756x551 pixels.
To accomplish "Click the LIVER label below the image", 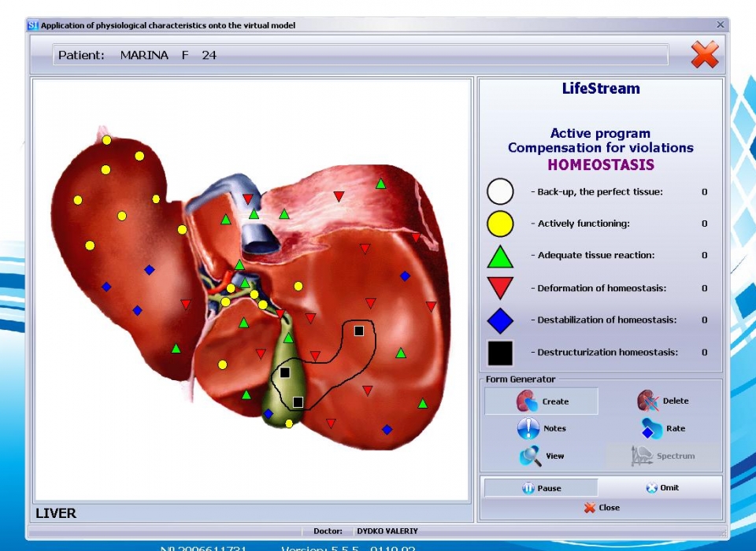I will tap(56, 513).
